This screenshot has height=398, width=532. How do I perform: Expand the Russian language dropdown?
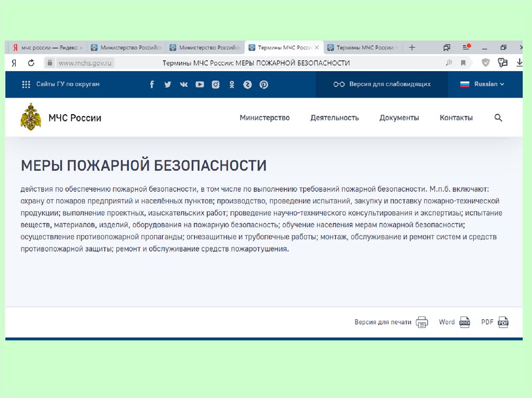tap(482, 84)
